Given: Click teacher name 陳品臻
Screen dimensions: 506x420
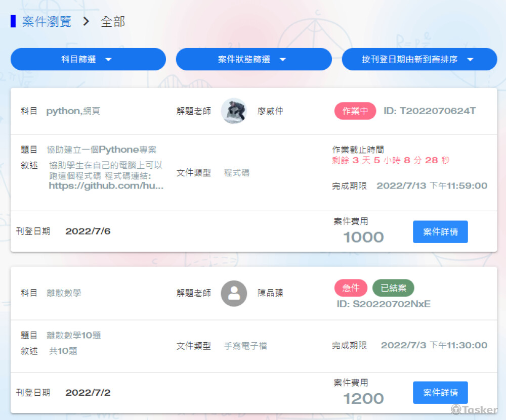Looking at the screenshot, I should click(x=270, y=293).
